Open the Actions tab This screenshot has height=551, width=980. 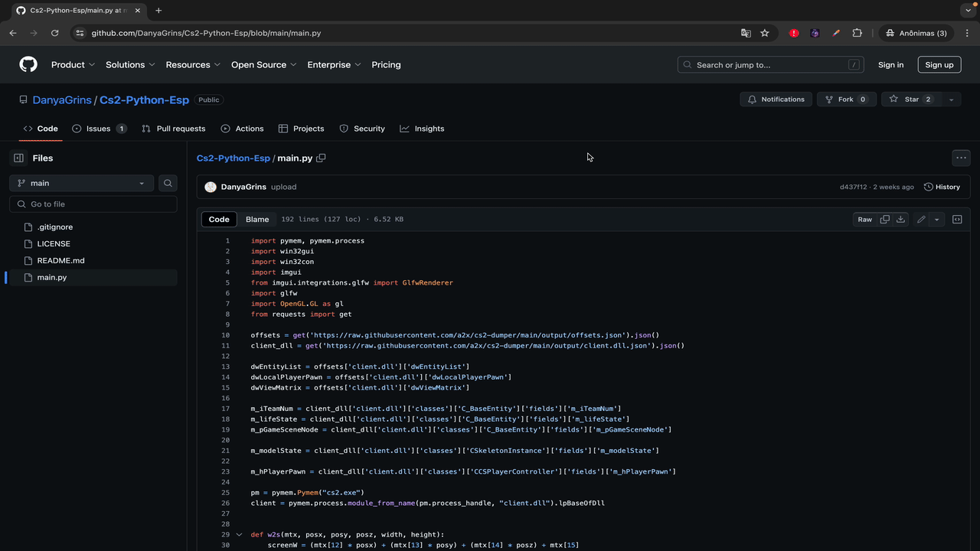[x=242, y=129]
